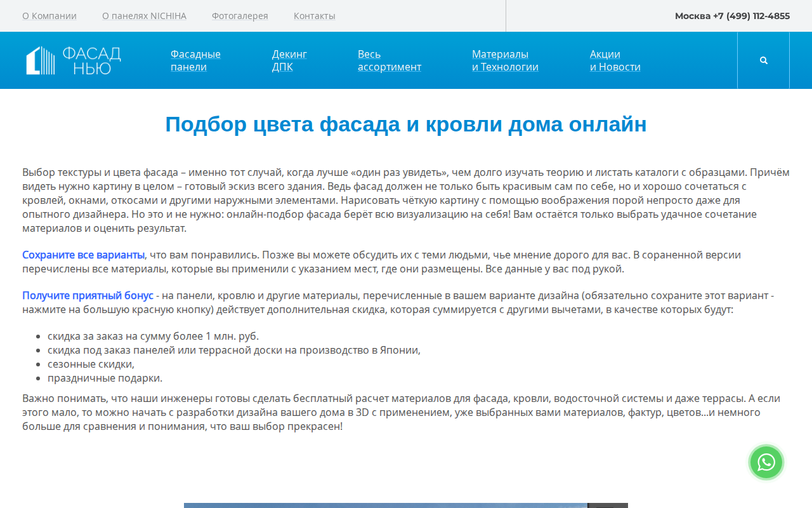This screenshot has width=812, height=508.
Task: Open the Акции и Новости menu
Action: 615,60
